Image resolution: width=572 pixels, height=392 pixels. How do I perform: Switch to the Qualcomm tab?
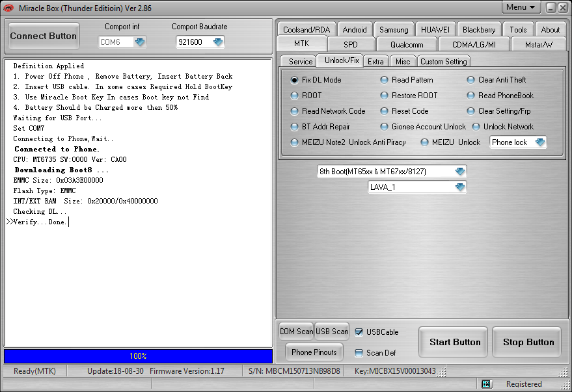point(407,44)
